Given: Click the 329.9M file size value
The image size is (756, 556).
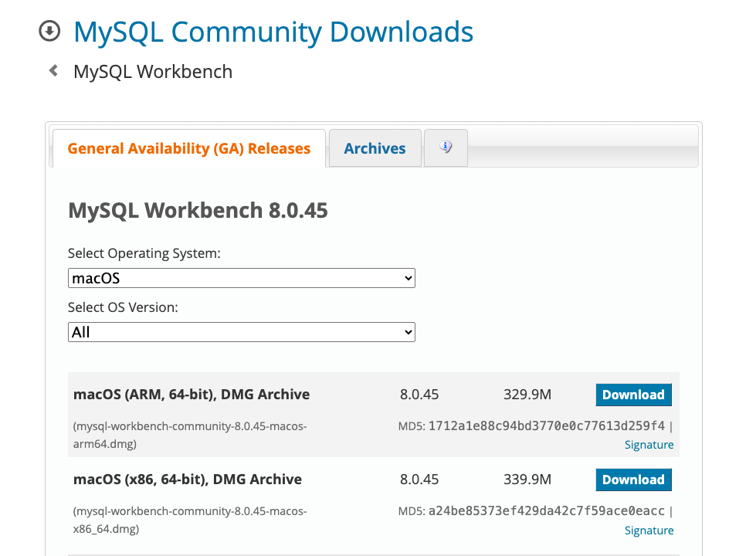Looking at the screenshot, I should coord(527,395).
